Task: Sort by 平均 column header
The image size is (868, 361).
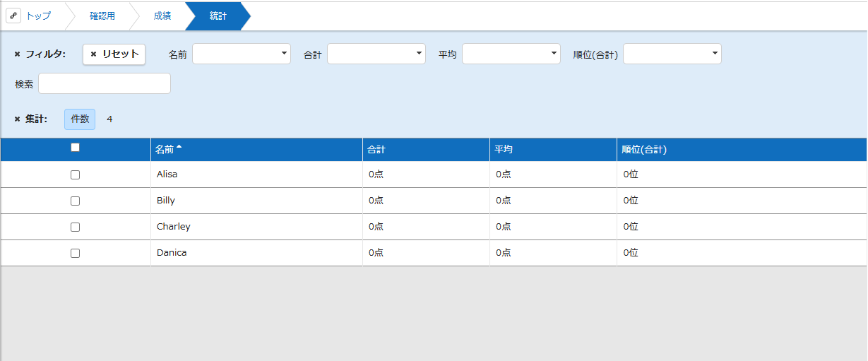Action: [553, 150]
